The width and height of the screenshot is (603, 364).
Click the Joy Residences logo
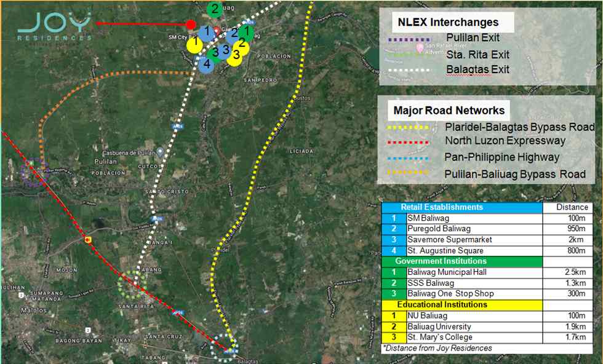(x=55, y=26)
